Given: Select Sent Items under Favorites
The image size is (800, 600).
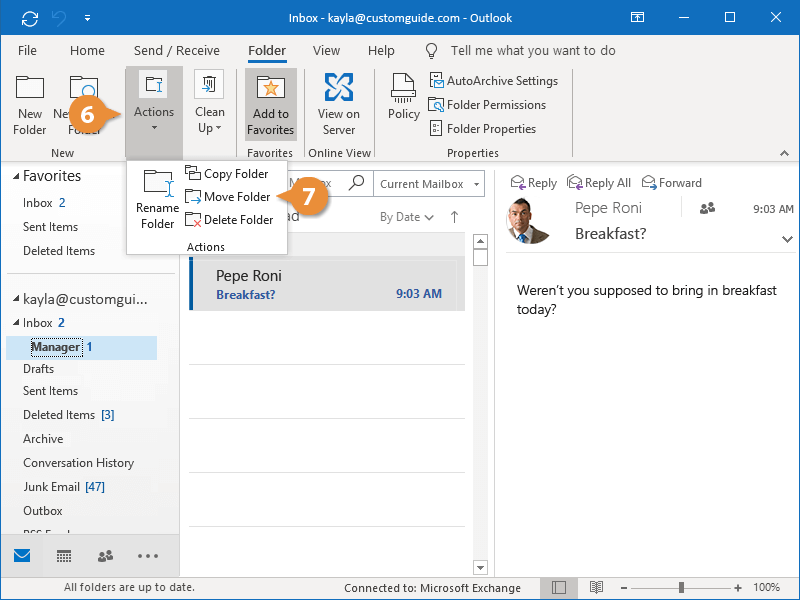Looking at the screenshot, I should coord(51,227).
